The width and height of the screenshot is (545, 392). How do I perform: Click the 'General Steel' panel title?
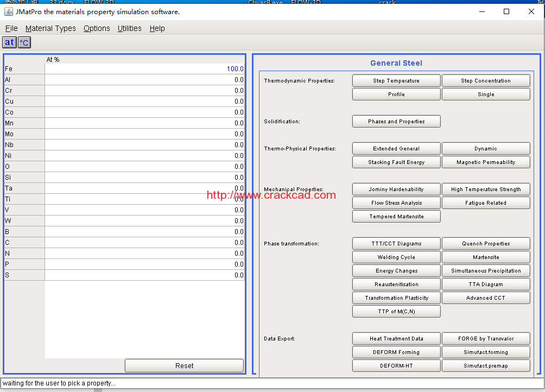[x=396, y=63]
